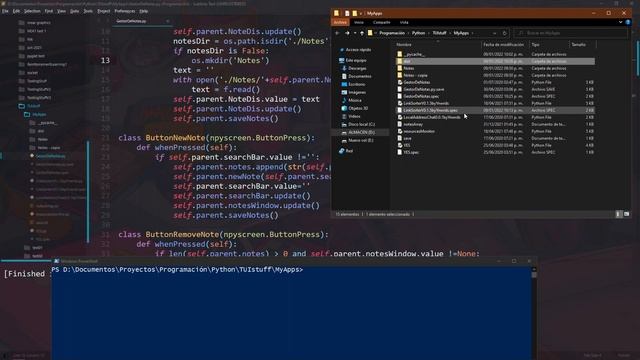
Task: Go forward in File Explorer
Action: click(347, 33)
